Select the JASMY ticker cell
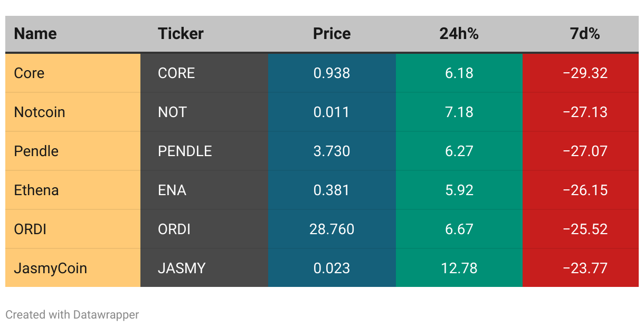Viewport: 644px width, 327px height. point(182,268)
